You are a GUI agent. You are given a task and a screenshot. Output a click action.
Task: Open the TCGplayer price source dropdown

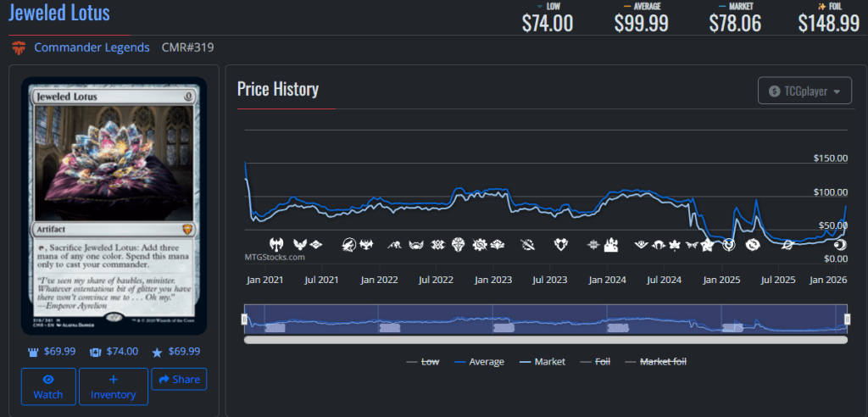804,91
